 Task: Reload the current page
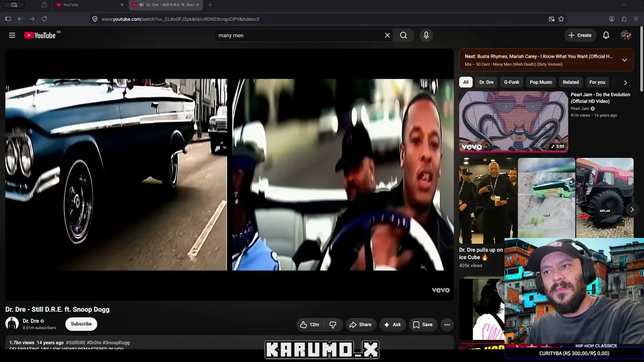pos(44,19)
